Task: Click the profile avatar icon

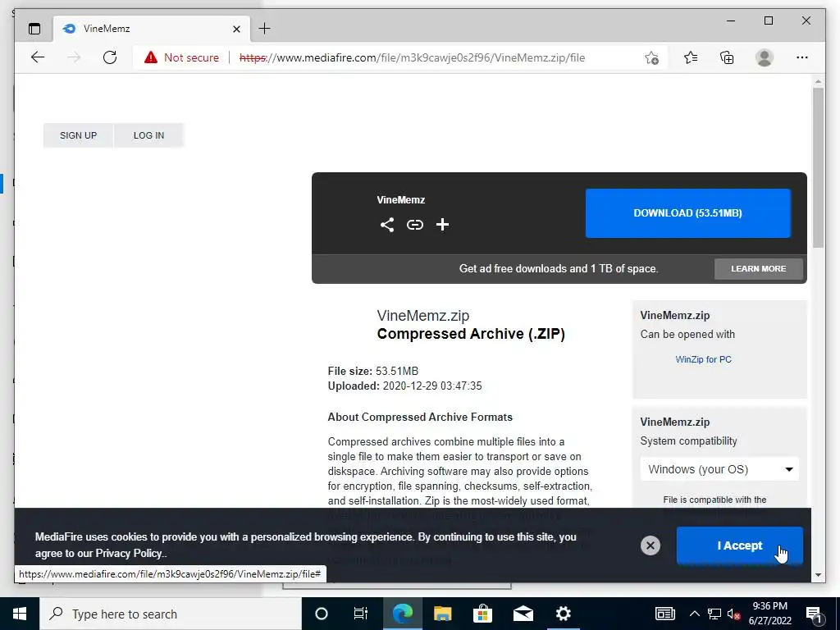Action: [x=765, y=57]
